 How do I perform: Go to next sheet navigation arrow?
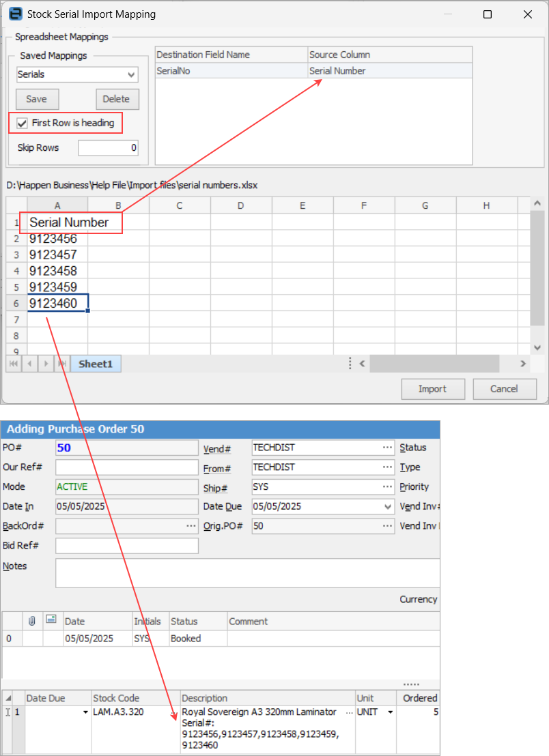(x=46, y=364)
